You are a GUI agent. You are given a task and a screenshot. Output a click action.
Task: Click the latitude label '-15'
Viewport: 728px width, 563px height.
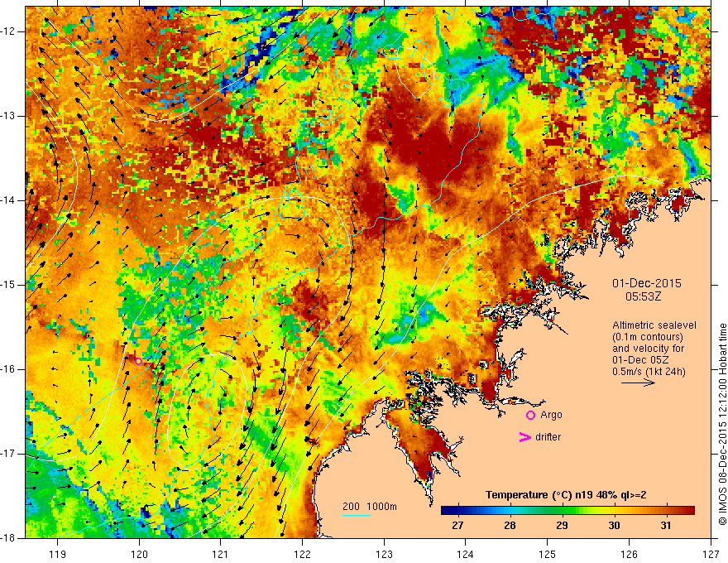pyautogui.click(x=9, y=285)
